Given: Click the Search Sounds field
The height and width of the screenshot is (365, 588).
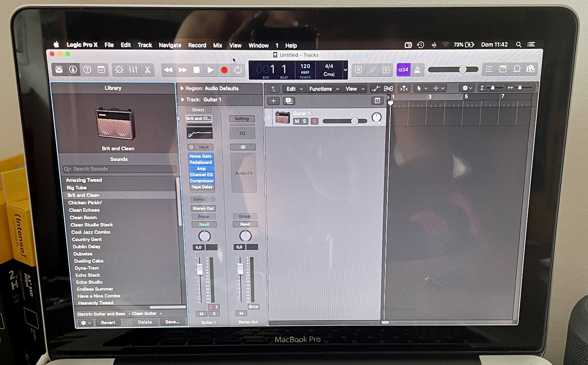Looking at the screenshot, I should [120, 169].
